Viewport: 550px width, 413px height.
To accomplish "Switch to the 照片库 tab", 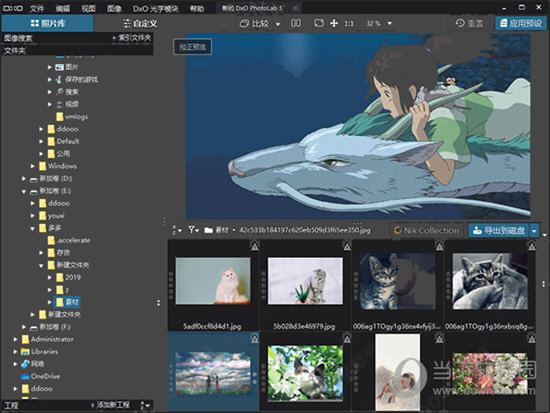I will (x=47, y=24).
